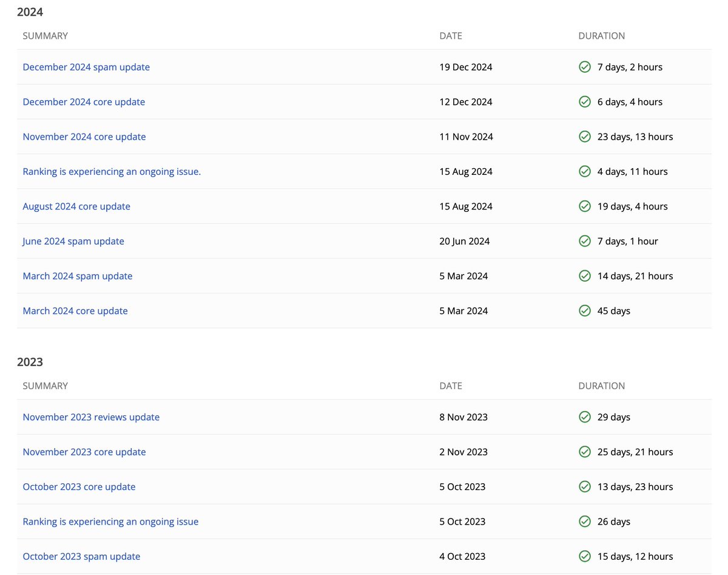
Task: Click the green checkmark beside 25 days, 21 hours
Action: tap(585, 452)
